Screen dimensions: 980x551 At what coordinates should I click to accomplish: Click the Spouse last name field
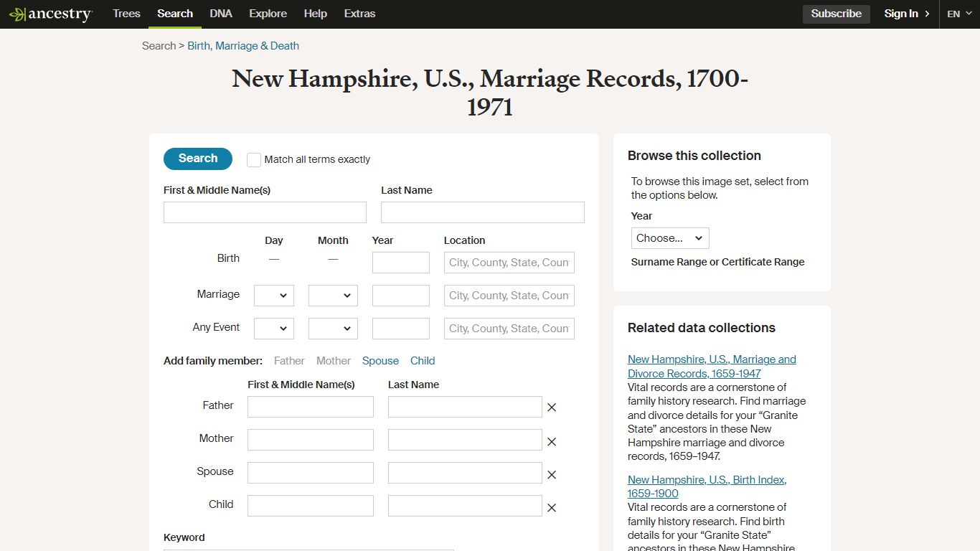(465, 473)
